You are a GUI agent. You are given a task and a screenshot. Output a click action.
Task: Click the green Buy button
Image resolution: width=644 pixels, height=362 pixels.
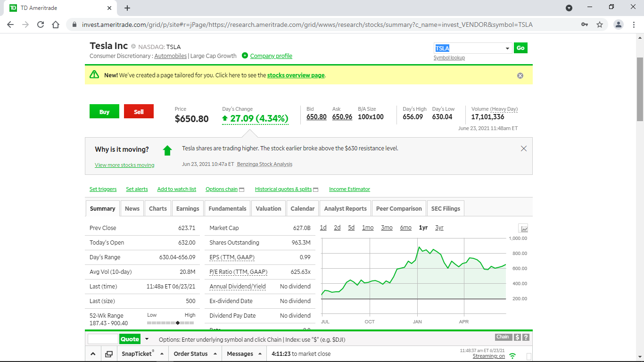[104, 112]
